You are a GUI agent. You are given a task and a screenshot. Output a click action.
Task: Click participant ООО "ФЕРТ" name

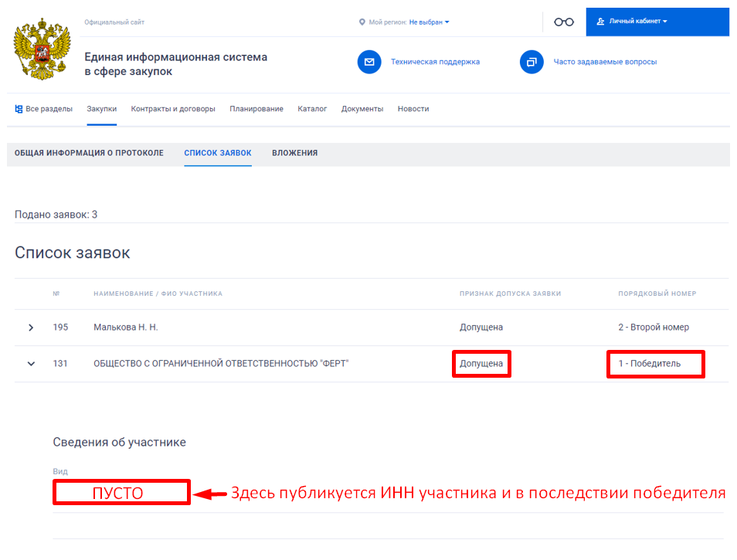coord(221,364)
